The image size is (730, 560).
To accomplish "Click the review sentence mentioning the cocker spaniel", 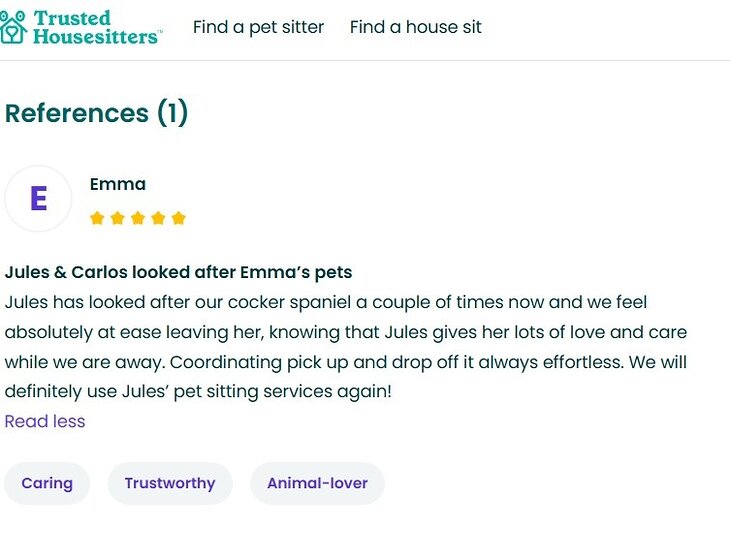I will tap(300, 302).
